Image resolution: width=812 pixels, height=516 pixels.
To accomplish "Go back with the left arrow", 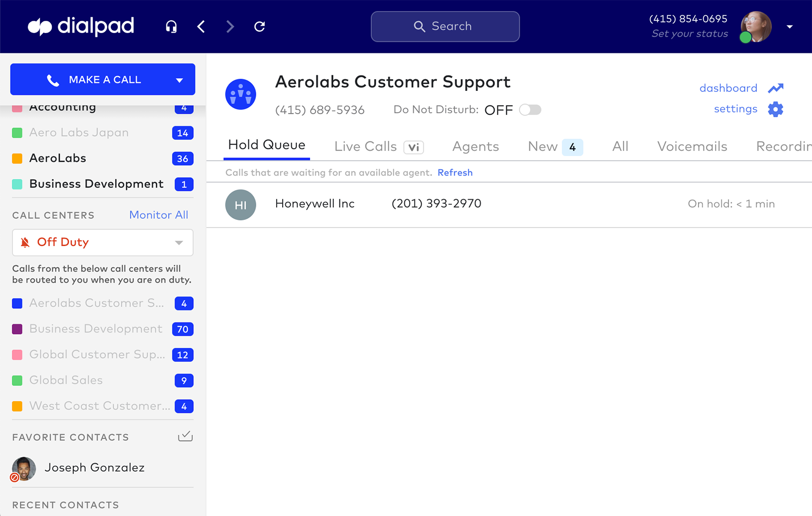I will coord(201,26).
